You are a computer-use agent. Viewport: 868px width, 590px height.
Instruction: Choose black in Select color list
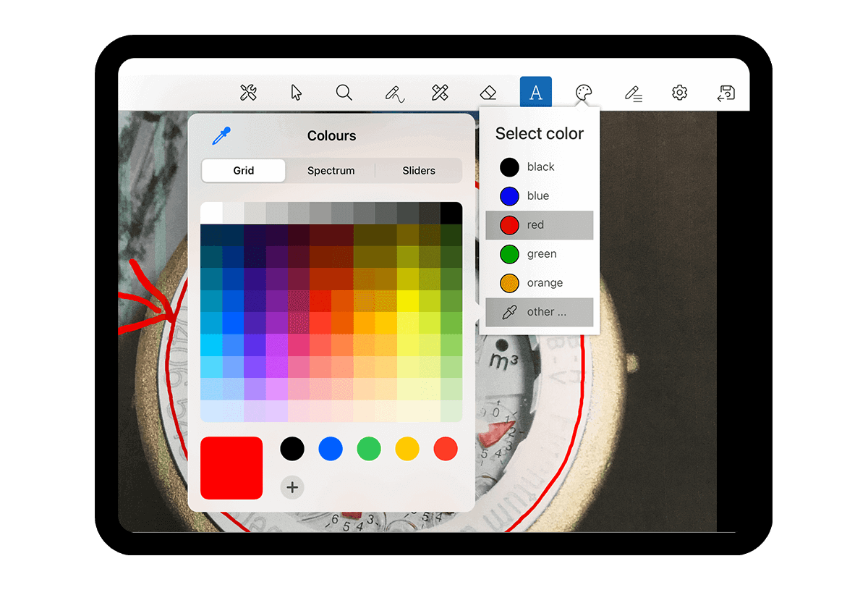pyautogui.click(x=540, y=167)
